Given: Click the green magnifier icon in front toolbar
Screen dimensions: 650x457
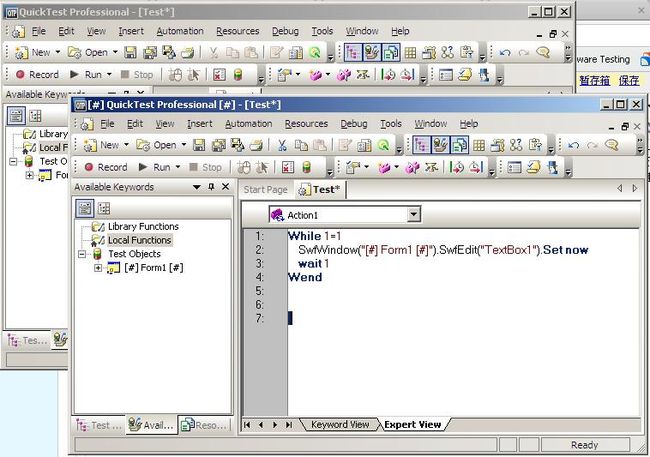Looking at the screenshot, I should click(383, 145).
